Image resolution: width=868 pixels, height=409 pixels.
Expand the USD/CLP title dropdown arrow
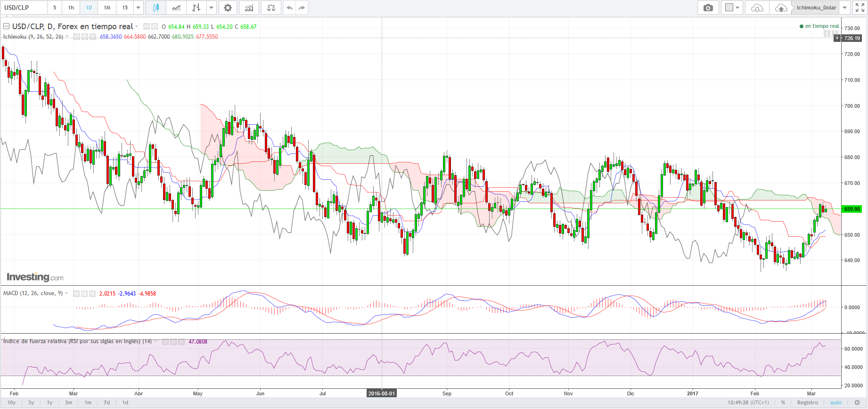137,27
